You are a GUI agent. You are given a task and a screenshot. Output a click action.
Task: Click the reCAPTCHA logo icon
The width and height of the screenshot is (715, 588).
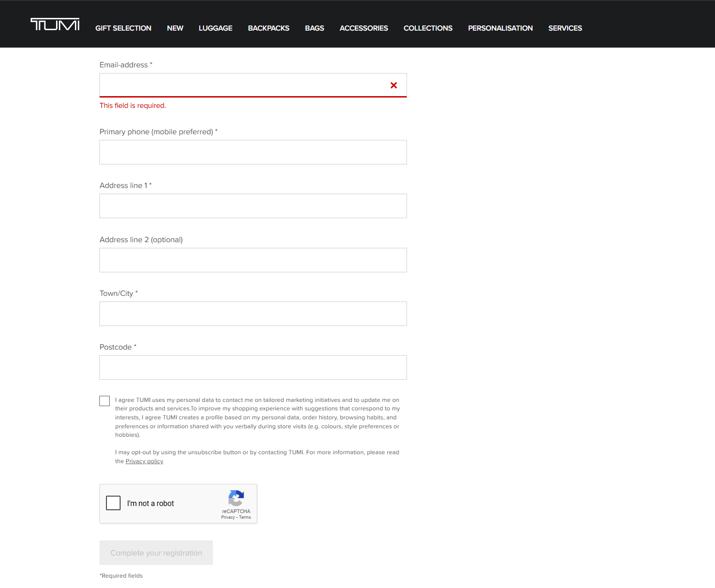[x=236, y=498]
